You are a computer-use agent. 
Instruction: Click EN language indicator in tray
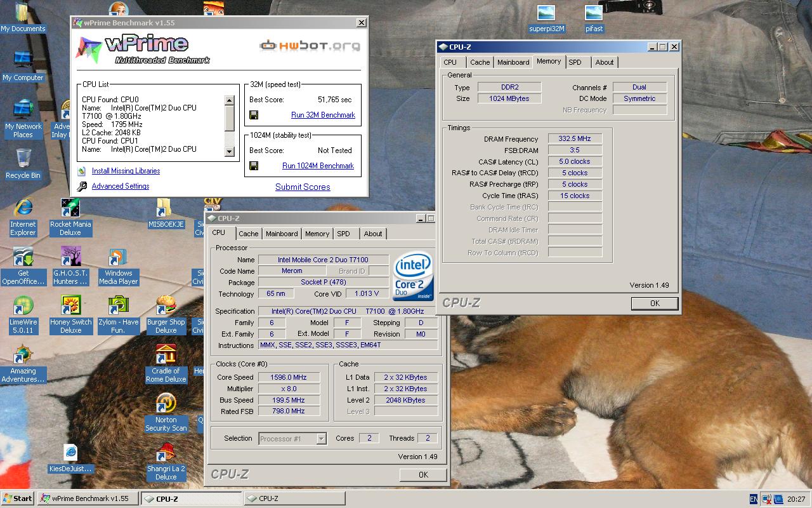(753, 499)
